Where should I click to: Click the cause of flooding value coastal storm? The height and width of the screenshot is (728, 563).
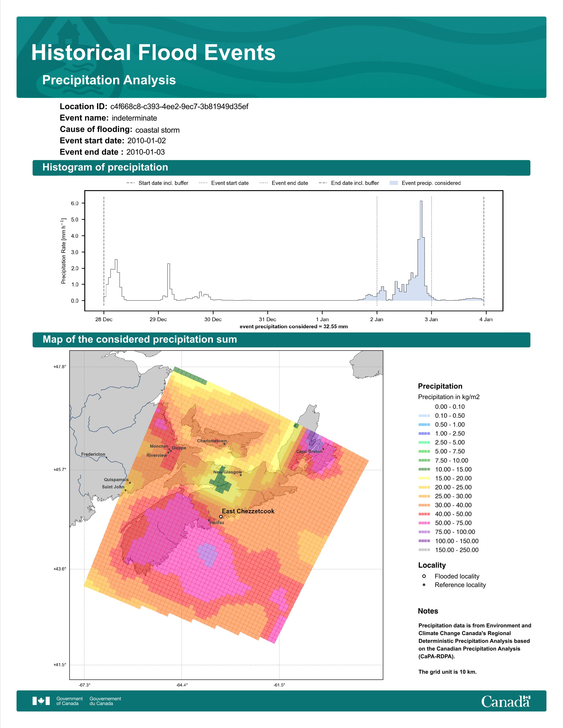[157, 130]
